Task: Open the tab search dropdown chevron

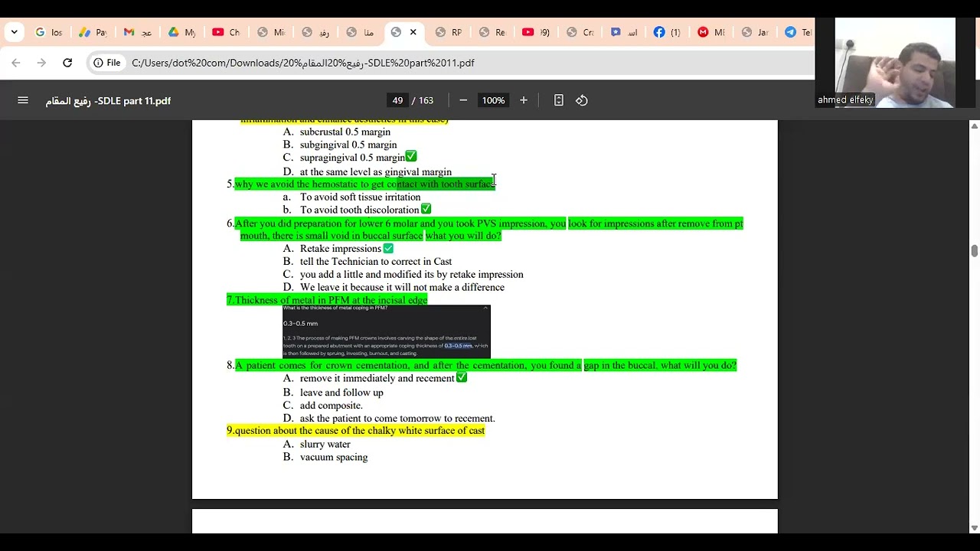Action: (14, 32)
